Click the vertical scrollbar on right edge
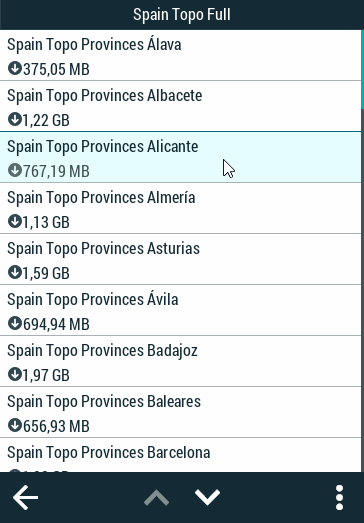The image size is (364, 523). (362, 251)
